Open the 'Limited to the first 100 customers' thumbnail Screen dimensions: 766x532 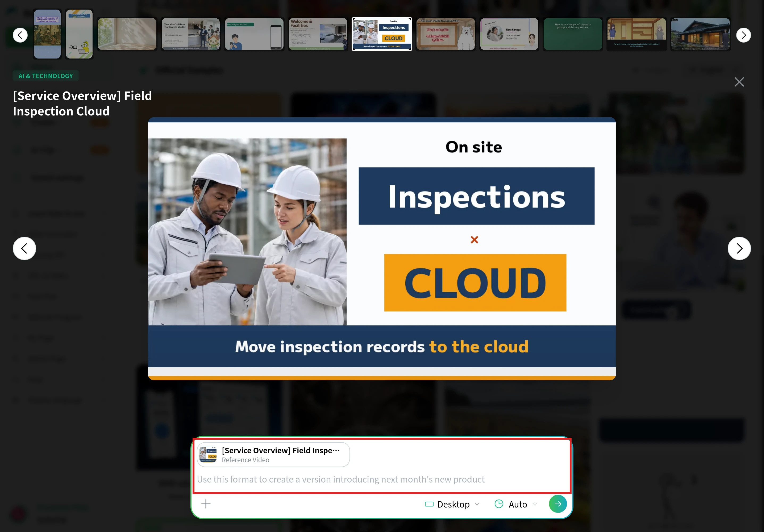click(79, 34)
